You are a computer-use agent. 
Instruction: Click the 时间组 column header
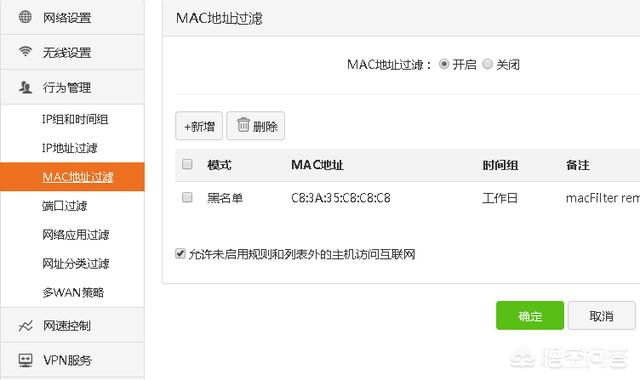[x=500, y=165]
